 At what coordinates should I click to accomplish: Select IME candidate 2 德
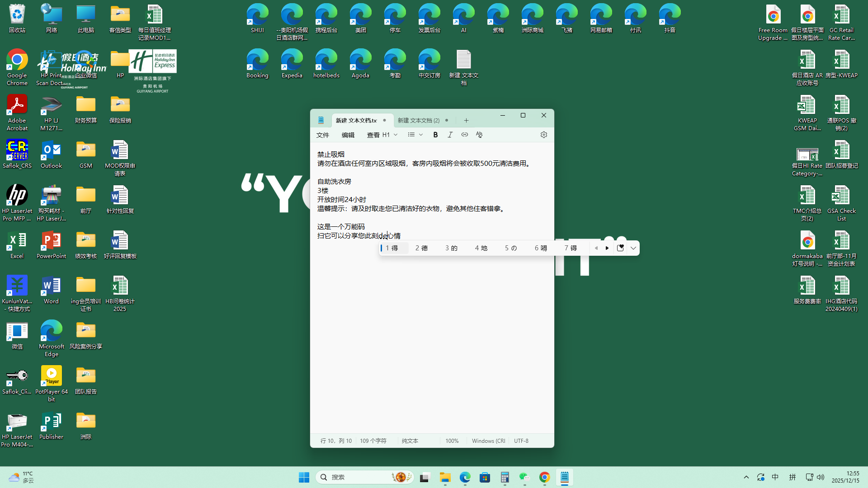421,248
